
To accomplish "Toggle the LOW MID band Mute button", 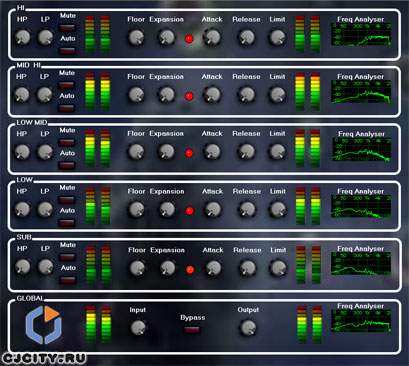I will coord(67,142).
